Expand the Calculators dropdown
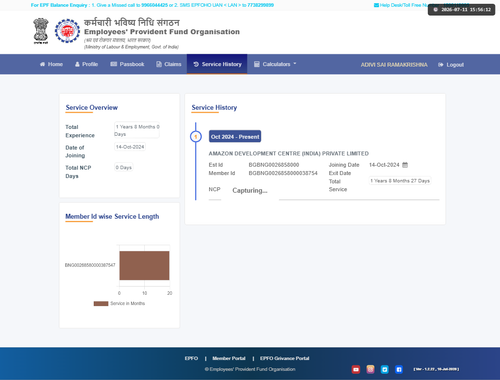 click(x=275, y=64)
